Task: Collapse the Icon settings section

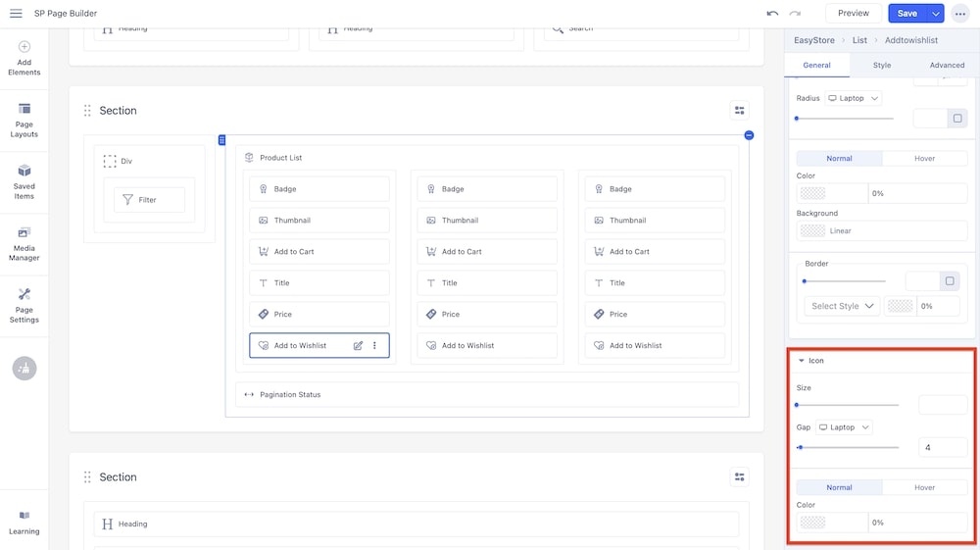Action: 802,361
